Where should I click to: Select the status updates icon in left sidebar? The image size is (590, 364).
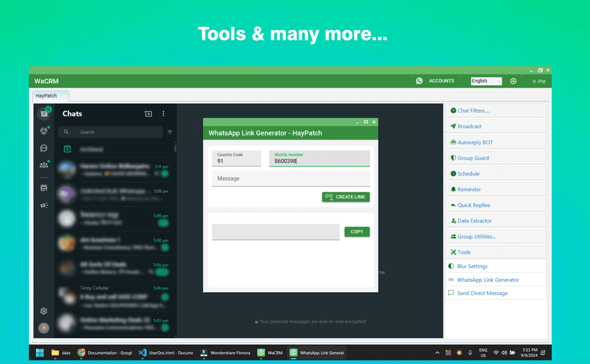coord(44,131)
